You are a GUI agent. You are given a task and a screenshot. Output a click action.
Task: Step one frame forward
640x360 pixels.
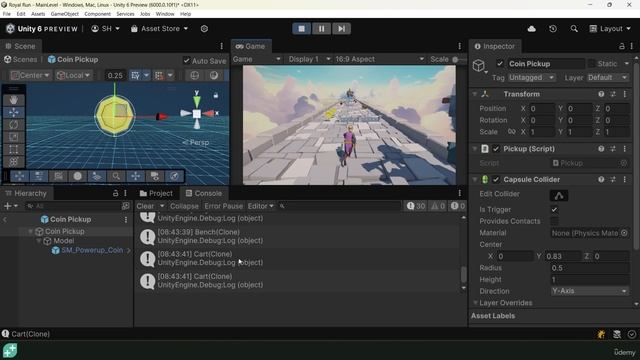pyautogui.click(x=341, y=29)
